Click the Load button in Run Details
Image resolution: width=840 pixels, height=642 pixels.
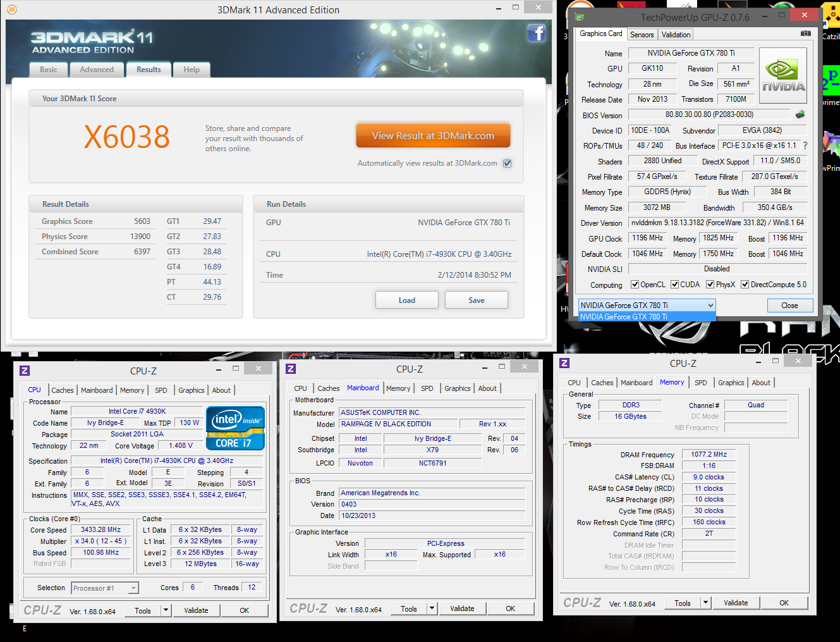point(407,300)
